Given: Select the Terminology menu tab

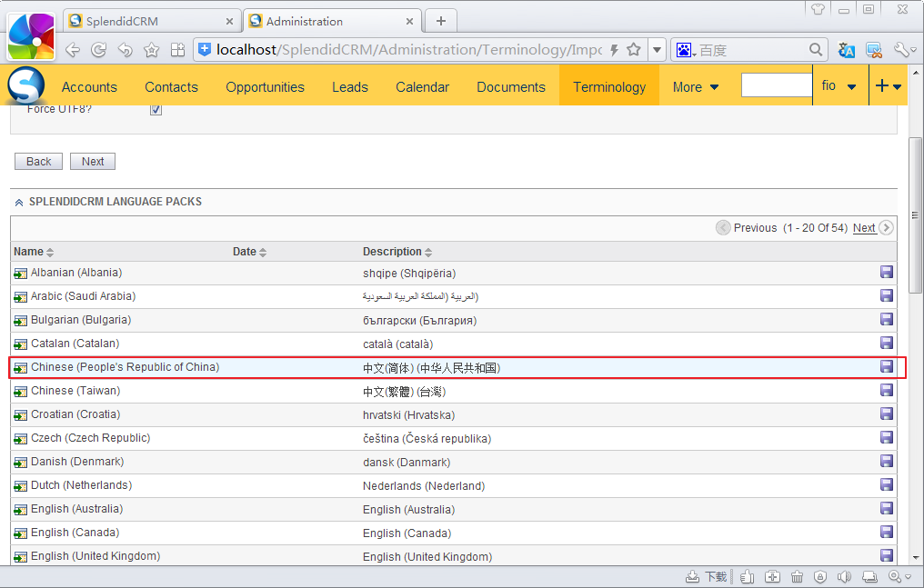Looking at the screenshot, I should [609, 87].
